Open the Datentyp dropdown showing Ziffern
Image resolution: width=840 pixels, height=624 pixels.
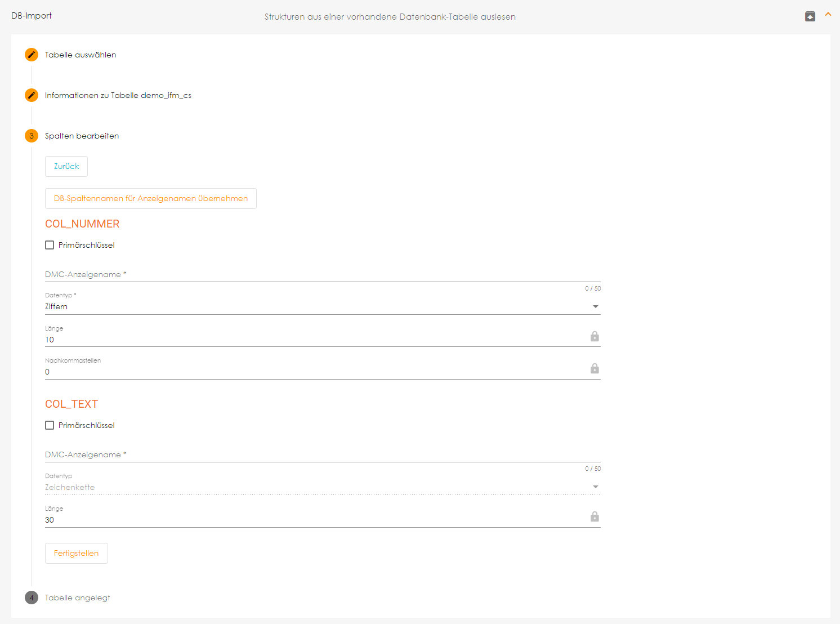tap(322, 306)
